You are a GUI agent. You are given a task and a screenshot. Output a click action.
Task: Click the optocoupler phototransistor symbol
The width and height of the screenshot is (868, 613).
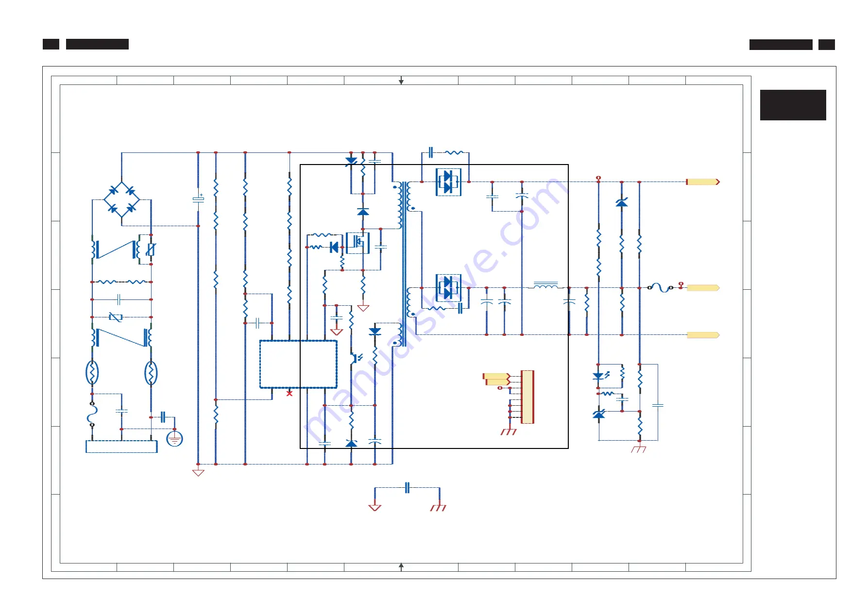(356, 358)
